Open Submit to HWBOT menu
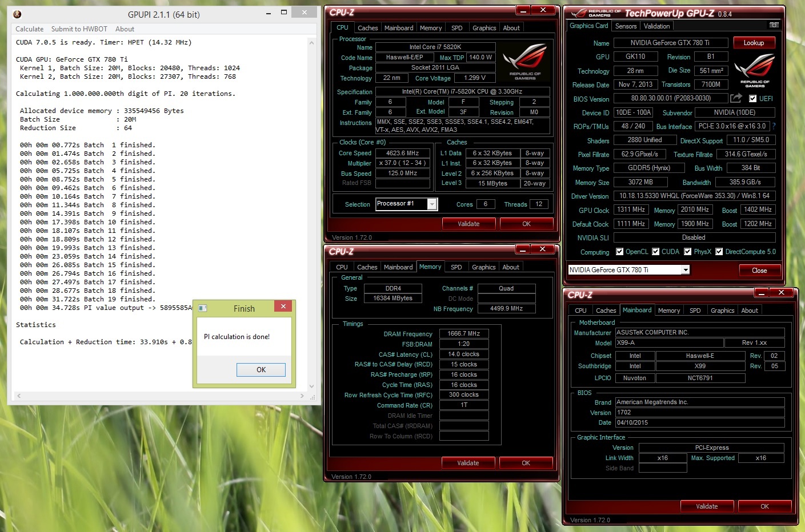 point(79,29)
